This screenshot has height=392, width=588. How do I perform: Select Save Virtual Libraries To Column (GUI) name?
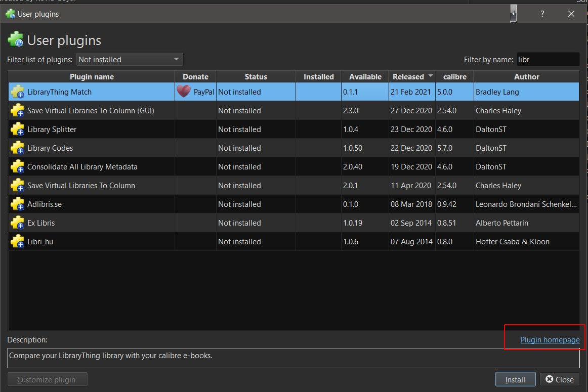(91, 111)
